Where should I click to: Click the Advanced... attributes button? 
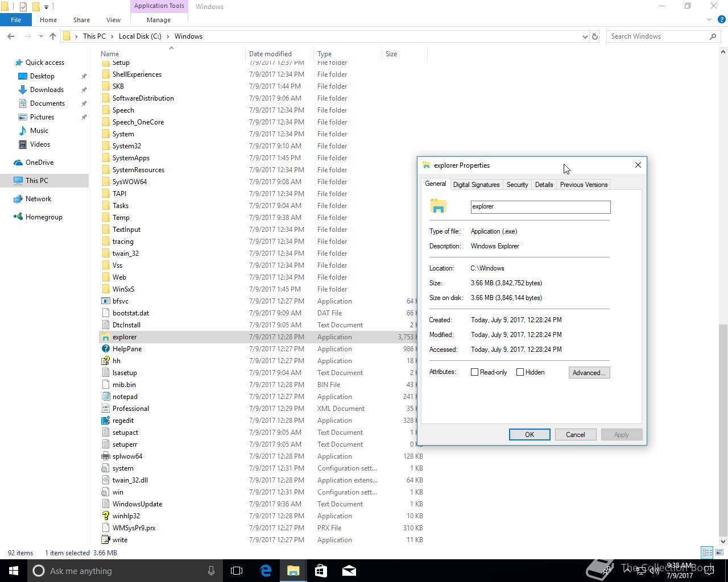tap(589, 373)
